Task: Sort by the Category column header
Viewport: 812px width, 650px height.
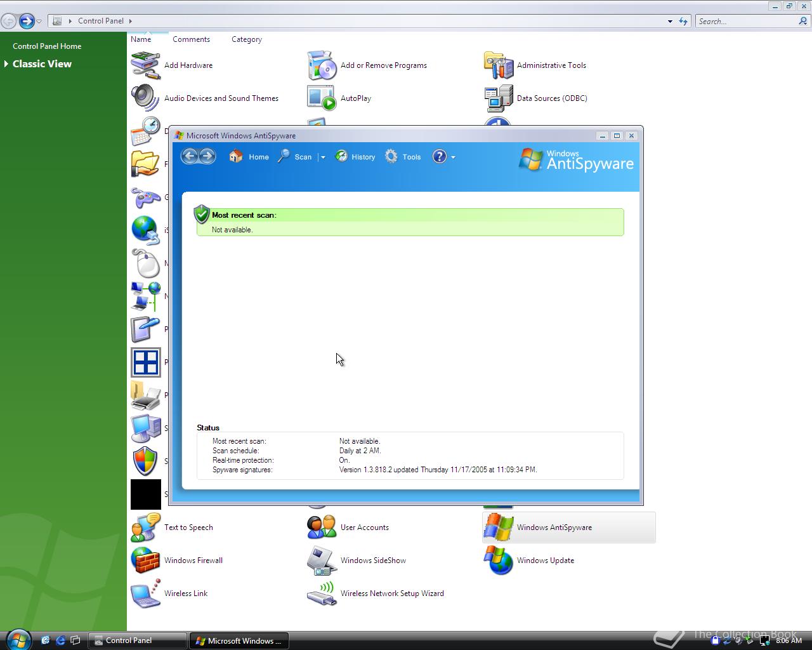Action: (247, 39)
